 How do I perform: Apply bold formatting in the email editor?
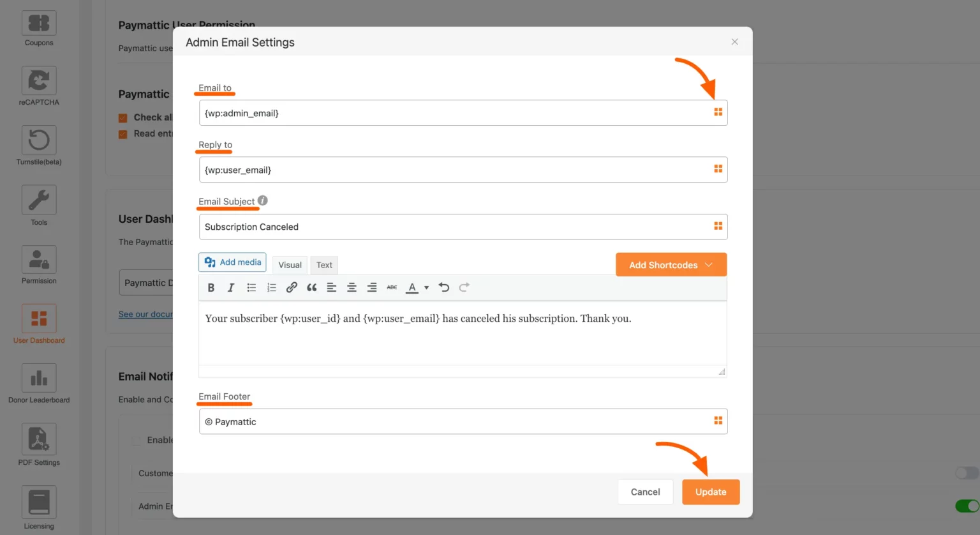[211, 287]
